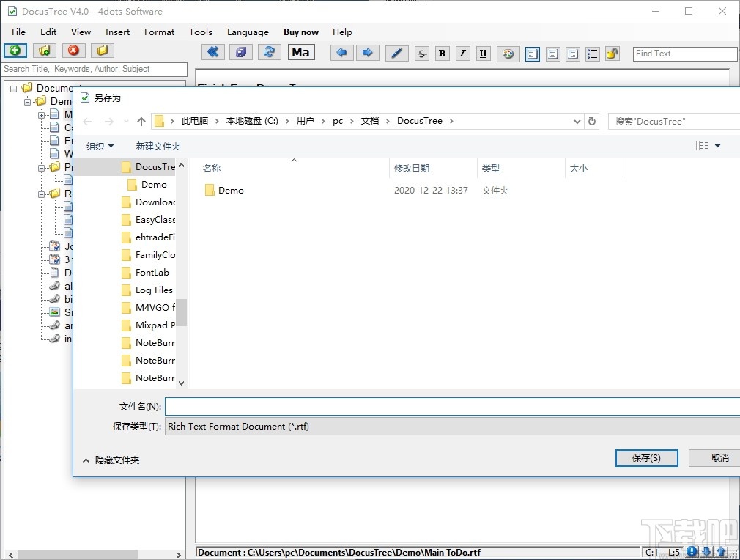The width and height of the screenshot is (740, 560).
Task: Click the Buy now menu item
Action: (301, 32)
